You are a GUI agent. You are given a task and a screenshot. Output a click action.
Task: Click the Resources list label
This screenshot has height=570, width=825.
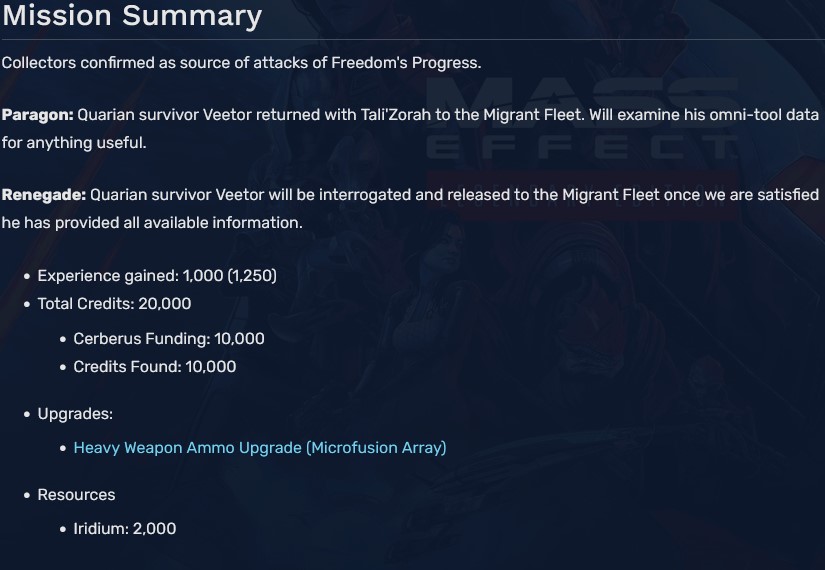point(76,495)
